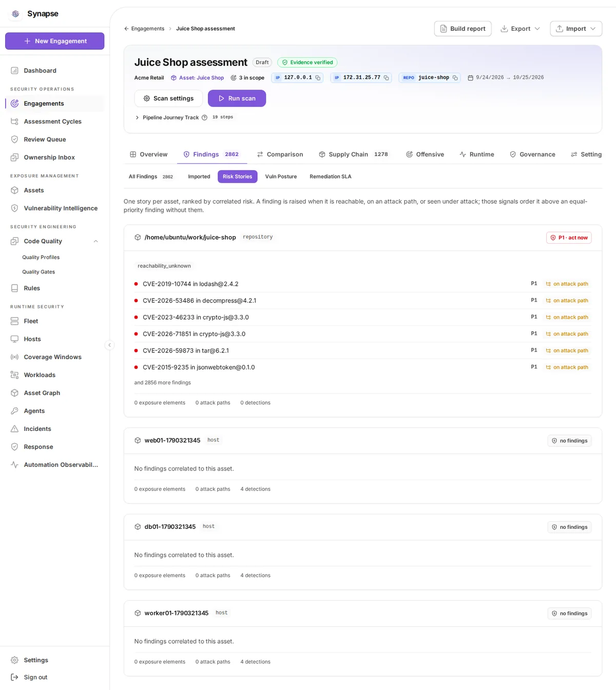616x690 pixels.
Task: Open the Import dropdown
Action: [576, 29]
